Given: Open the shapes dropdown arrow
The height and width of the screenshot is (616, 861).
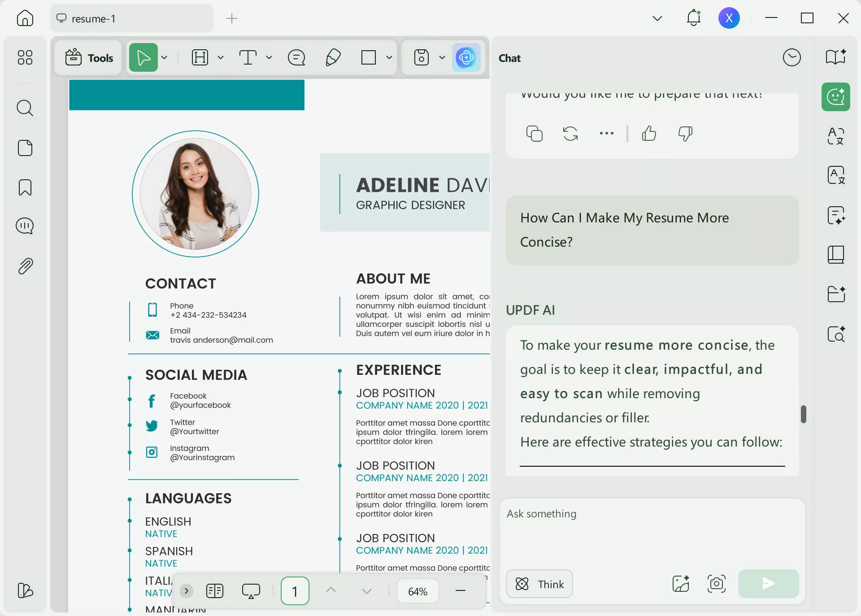Looking at the screenshot, I should (389, 57).
